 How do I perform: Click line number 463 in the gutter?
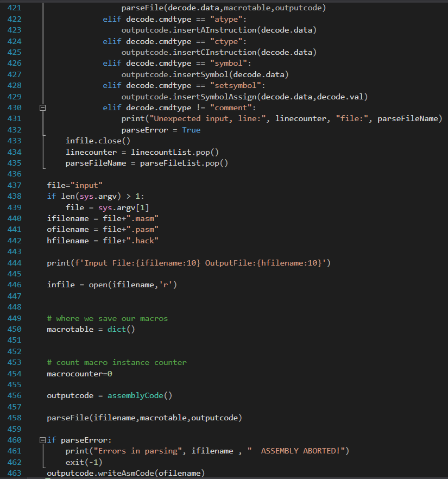14,473
